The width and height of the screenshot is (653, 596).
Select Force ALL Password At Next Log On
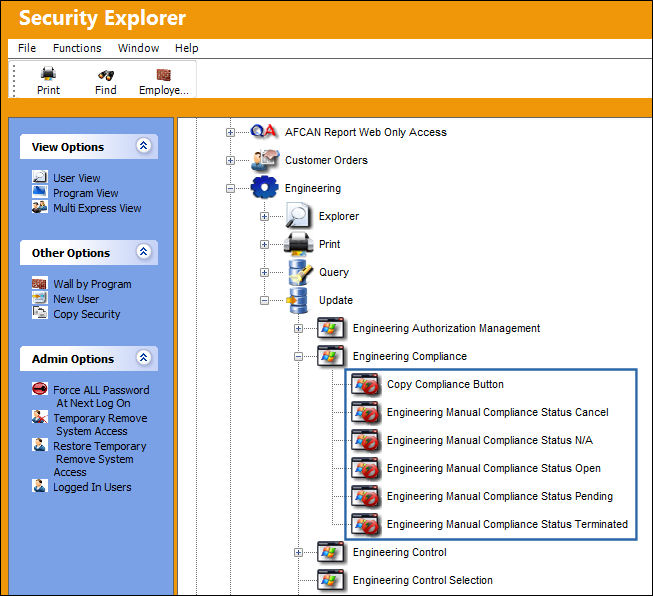tap(101, 397)
